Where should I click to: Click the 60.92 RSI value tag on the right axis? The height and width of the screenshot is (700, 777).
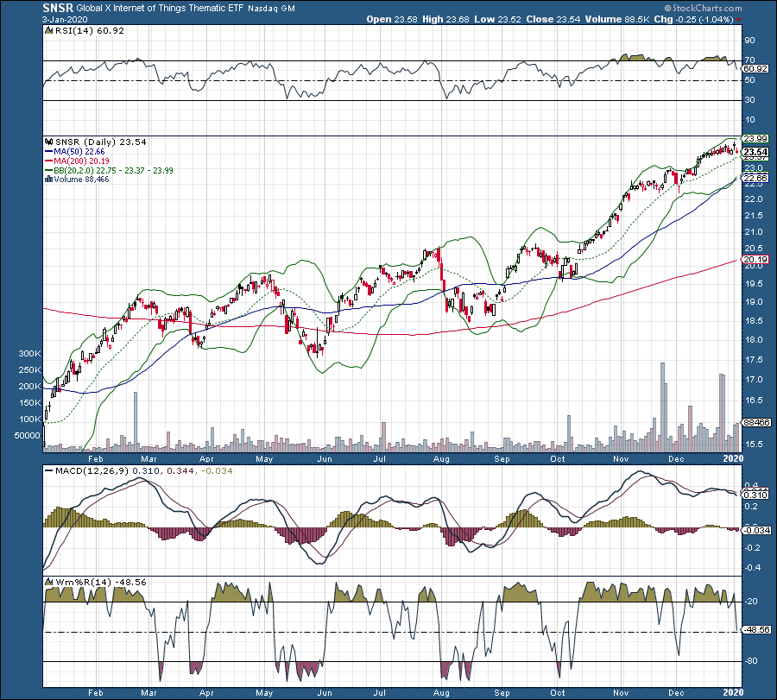click(x=755, y=69)
